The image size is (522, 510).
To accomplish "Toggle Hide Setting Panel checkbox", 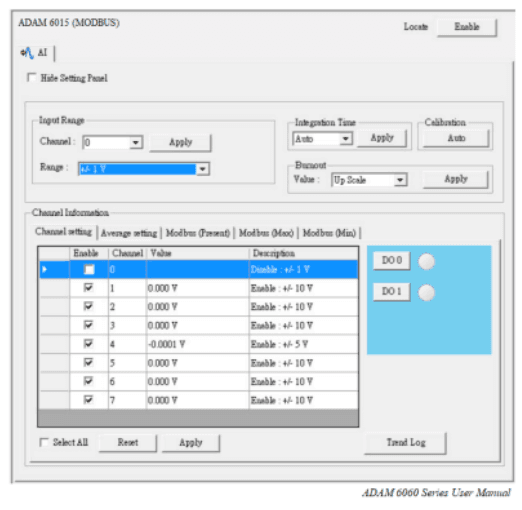I will coord(32,78).
